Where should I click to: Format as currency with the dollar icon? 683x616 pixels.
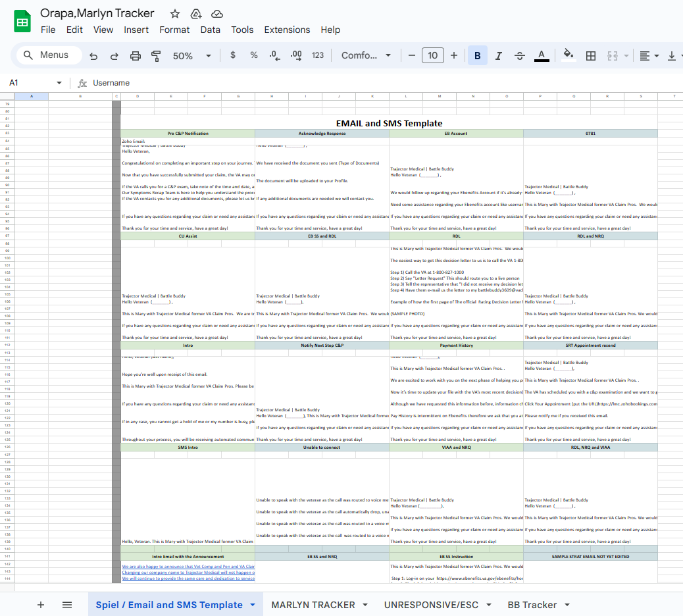click(x=233, y=55)
